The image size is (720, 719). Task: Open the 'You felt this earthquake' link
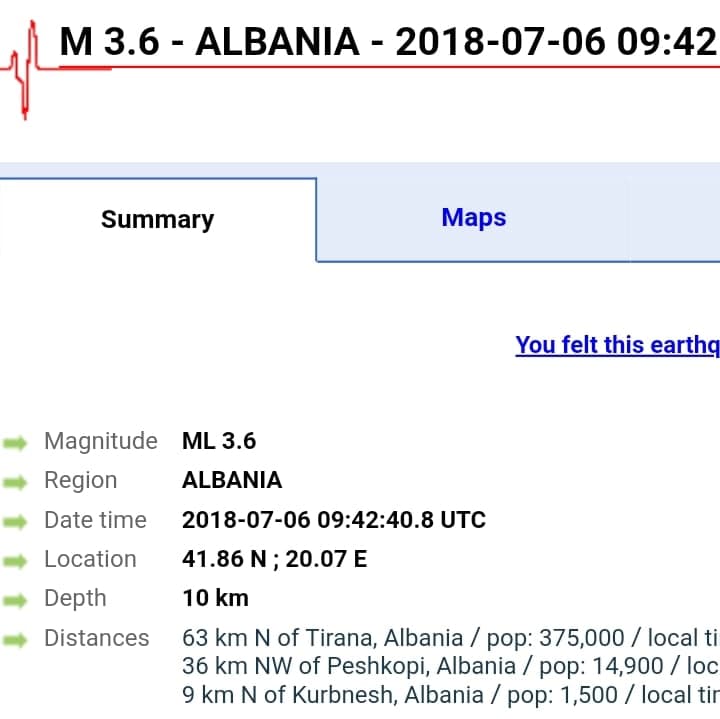(617, 345)
